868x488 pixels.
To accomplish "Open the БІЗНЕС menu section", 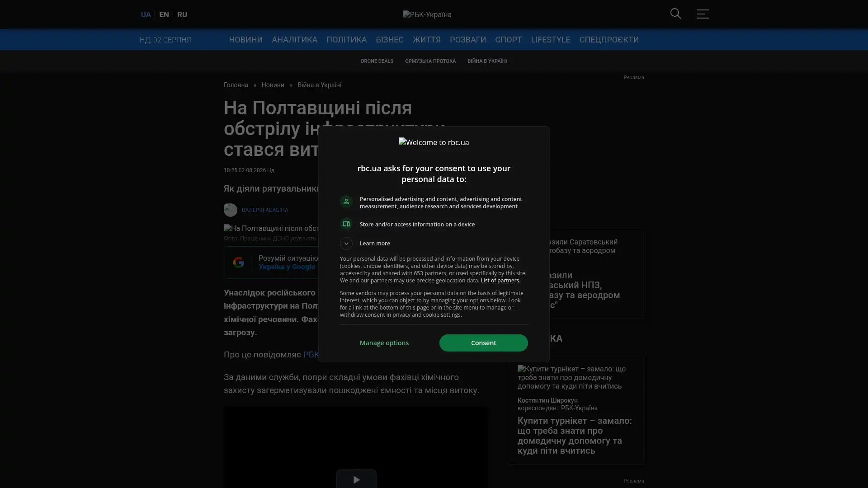I will coord(390,40).
